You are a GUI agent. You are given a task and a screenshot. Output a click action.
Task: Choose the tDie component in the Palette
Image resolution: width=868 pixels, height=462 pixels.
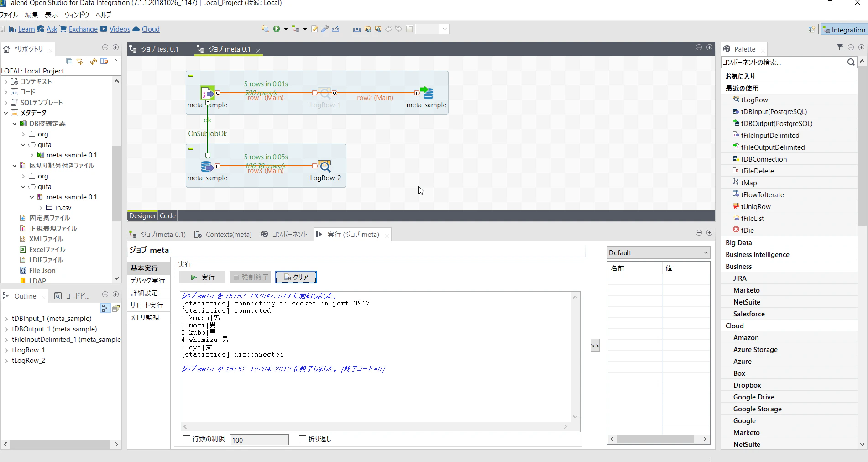coord(747,230)
